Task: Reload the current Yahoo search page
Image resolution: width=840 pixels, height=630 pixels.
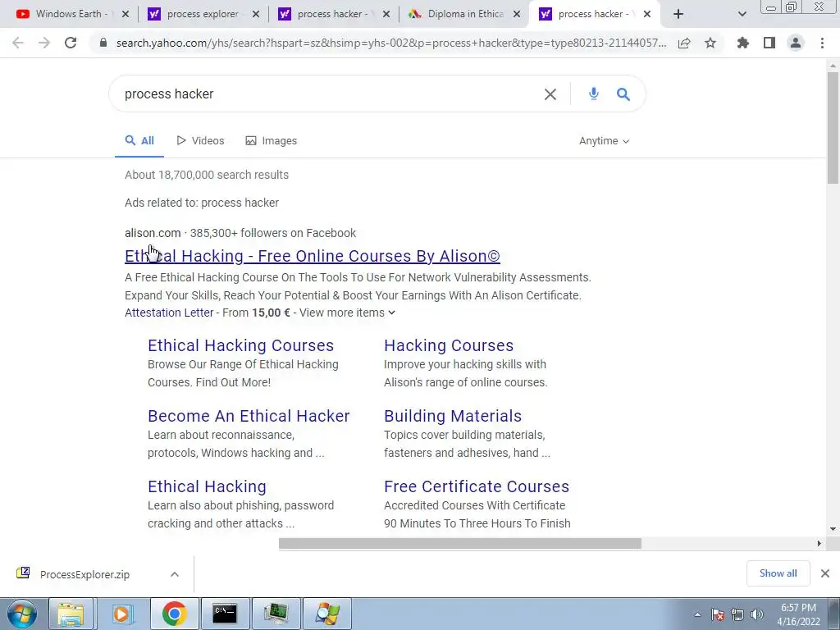Action: coord(71,43)
